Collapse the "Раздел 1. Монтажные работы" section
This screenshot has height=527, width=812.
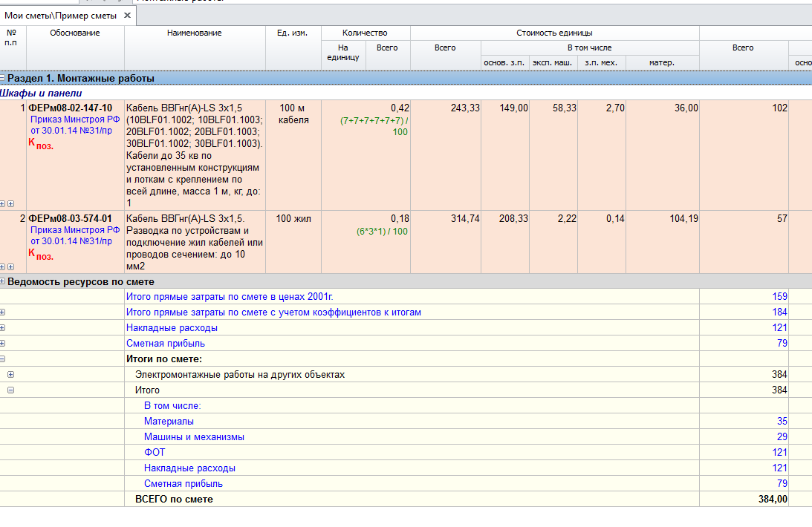click(3, 78)
